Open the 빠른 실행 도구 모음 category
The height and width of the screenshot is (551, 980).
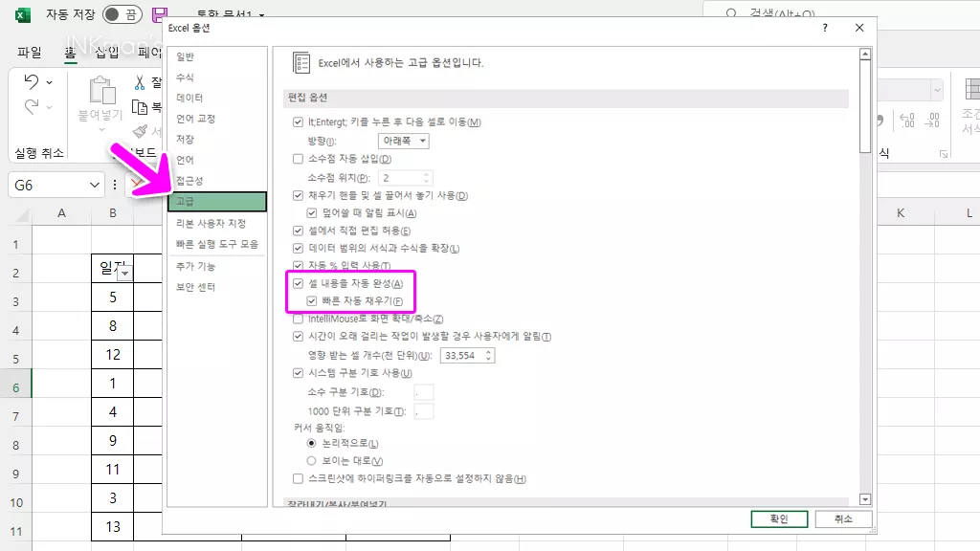tap(217, 244)
